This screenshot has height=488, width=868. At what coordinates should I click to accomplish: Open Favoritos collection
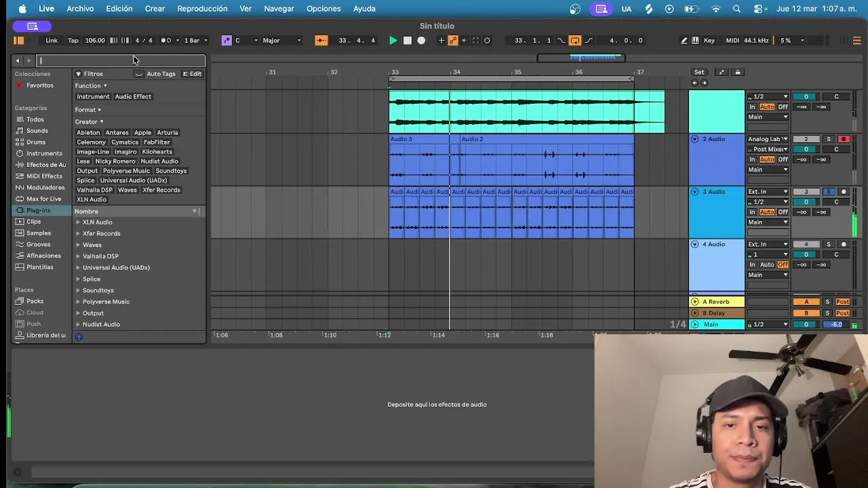[40, 85]
